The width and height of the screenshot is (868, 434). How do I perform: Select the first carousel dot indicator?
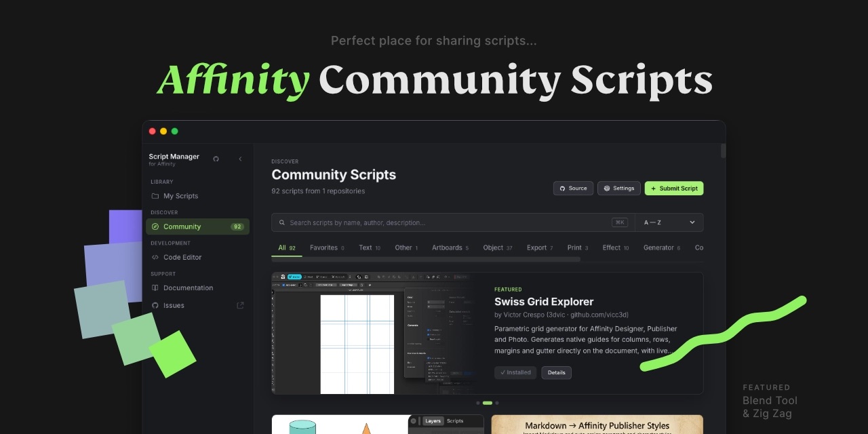click(478, 403)
